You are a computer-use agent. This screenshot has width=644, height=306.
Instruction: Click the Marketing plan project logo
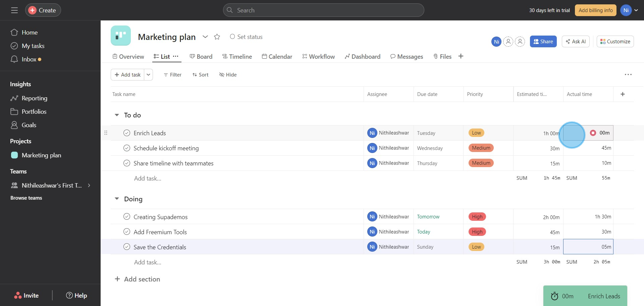click(x=121, y=36)
